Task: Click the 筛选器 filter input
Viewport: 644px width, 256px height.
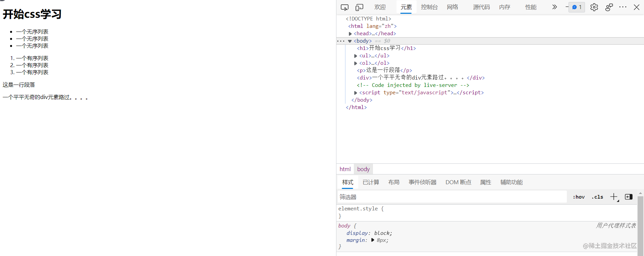Action: click(452, 197)
